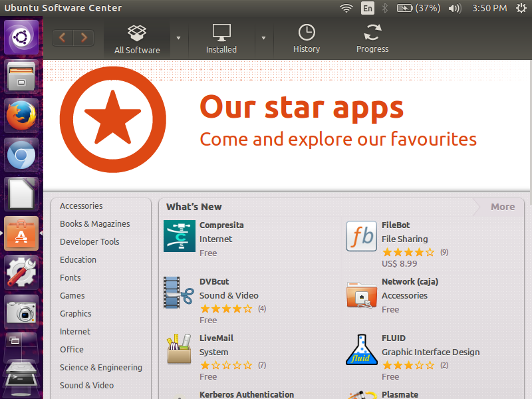Click the More button in What's New
The height and width of the screenshot is (399, 532).
click(x=503, y=207)
